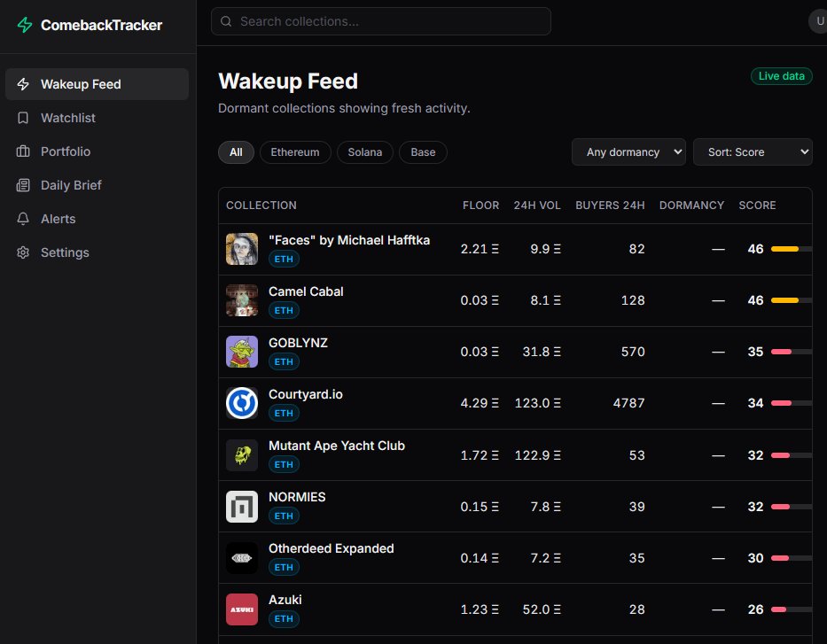Screen dimensions: 827x644
Task: Click the ComebackTracker brand name
Action: pyautogui.click(x=101, y=26)
